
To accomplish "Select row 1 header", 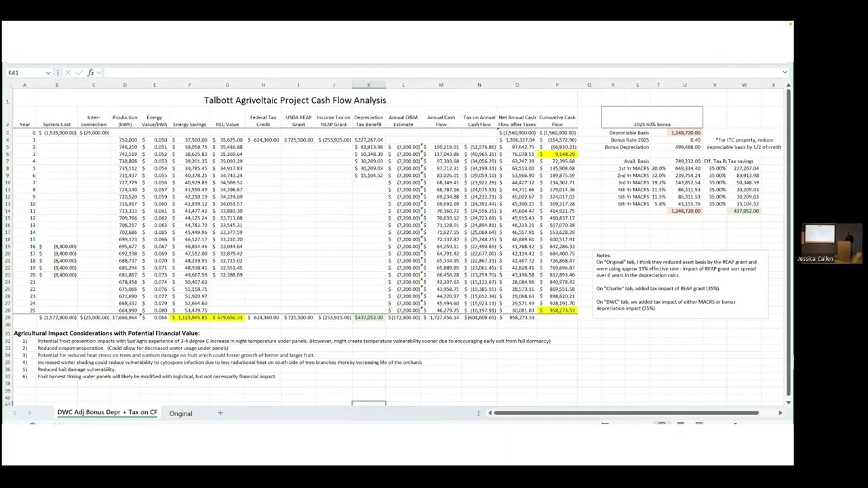I will [x=7, y=101].
